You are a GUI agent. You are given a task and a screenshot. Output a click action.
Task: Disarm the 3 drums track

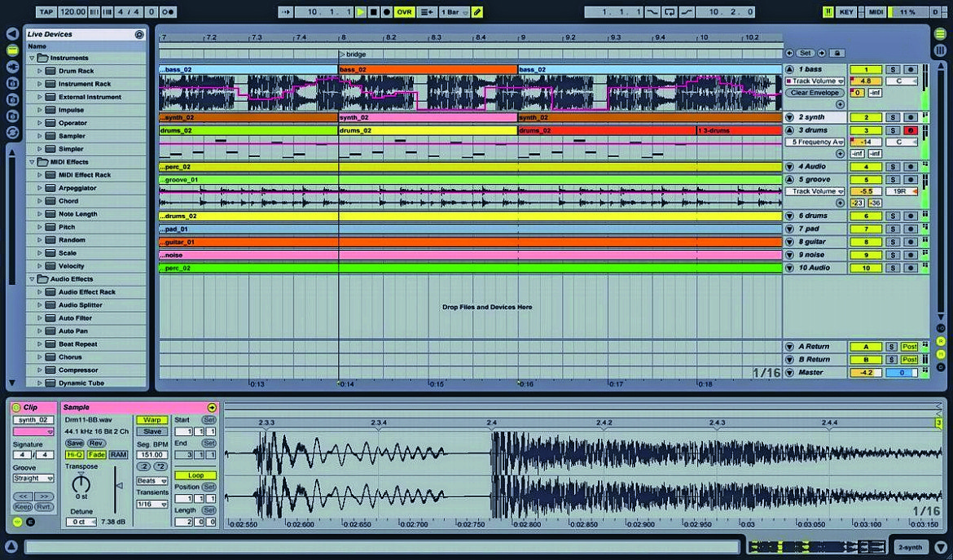click(911, 130)
